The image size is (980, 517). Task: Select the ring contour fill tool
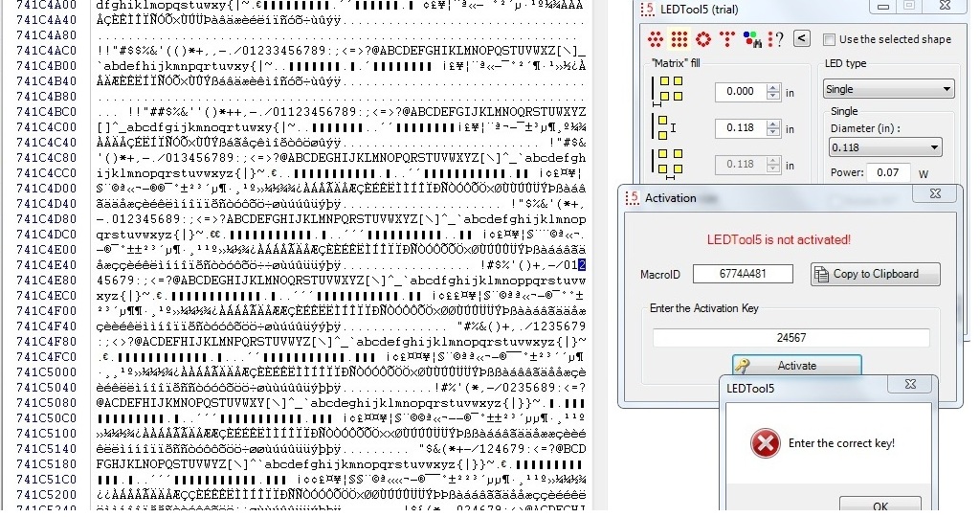coord(703,39)
